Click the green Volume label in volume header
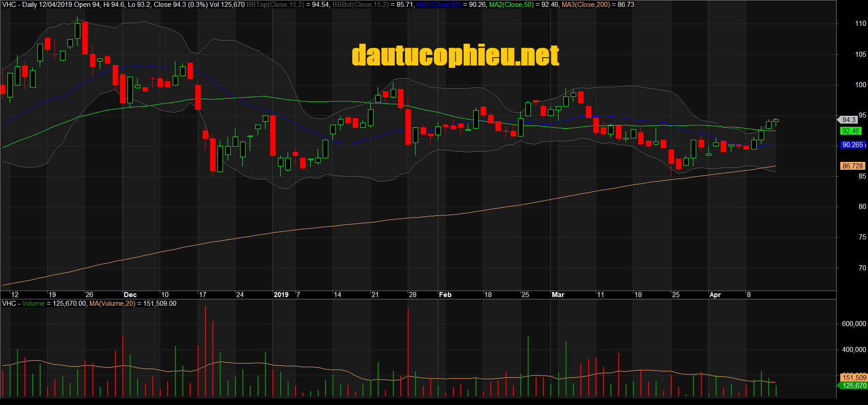Image resolution: width=868 pixels, height=405 pixels. pyautogui.click(x=33, y=304)
